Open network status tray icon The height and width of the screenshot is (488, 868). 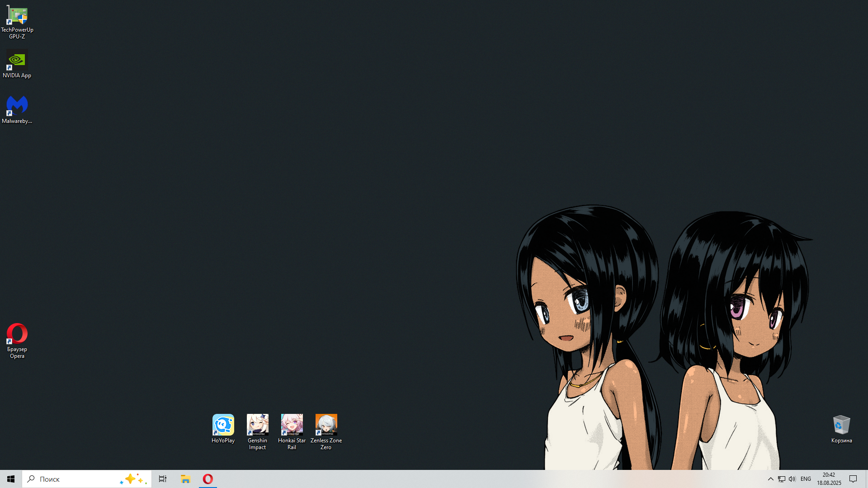(782, 479)
